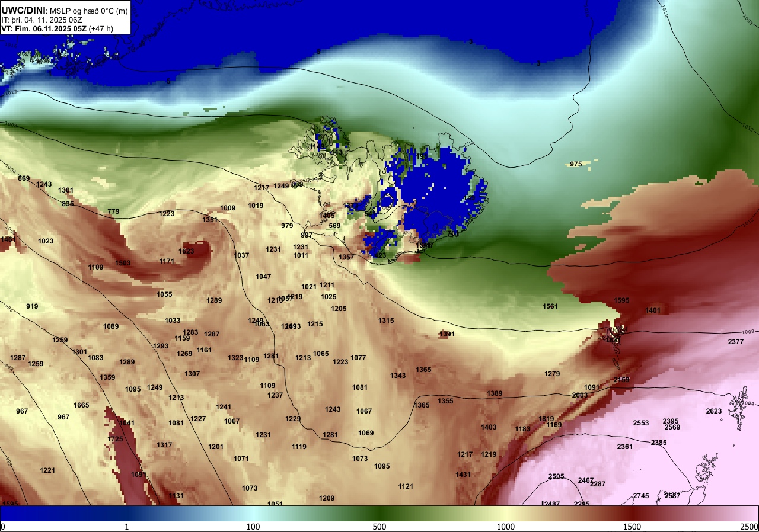Click the 2623 height value
This screenshot has height=532, width=759.
714,411
